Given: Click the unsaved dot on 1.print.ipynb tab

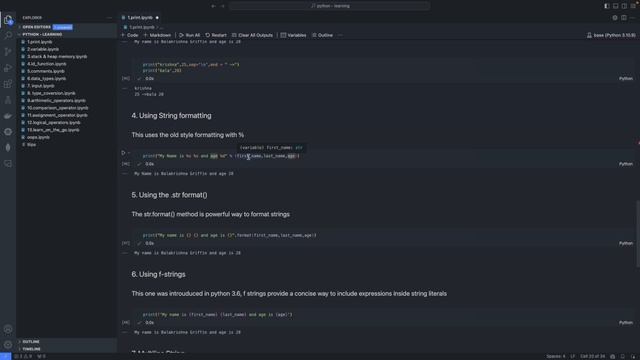Looking at the screenshot, I should 157,18.
